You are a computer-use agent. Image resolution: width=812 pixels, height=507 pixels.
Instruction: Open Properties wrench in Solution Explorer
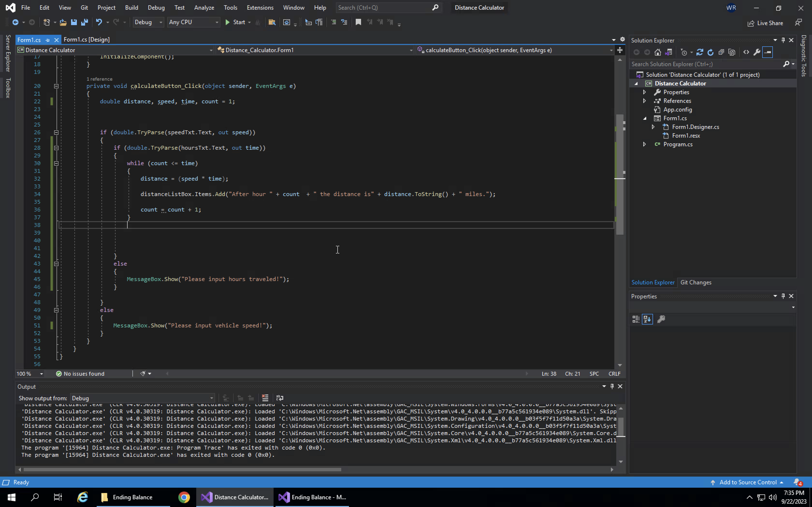click(757, 52)
